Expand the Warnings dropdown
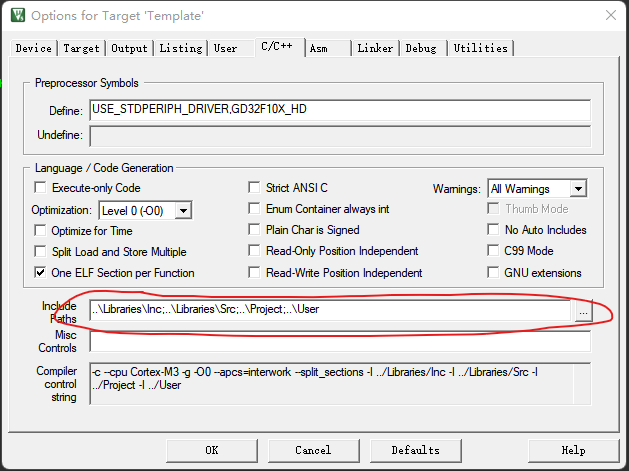Screen dimensions: 629x471 coord(578,189)
